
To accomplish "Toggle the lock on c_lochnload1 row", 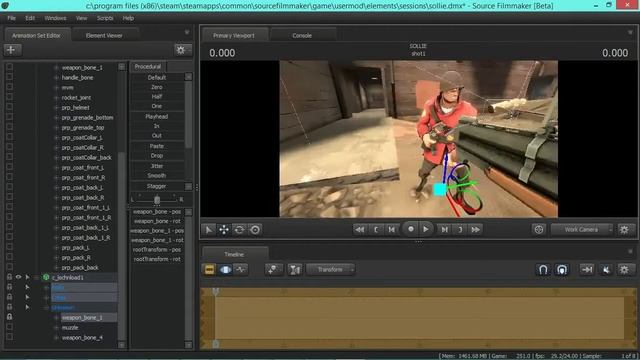I will 9,277.
